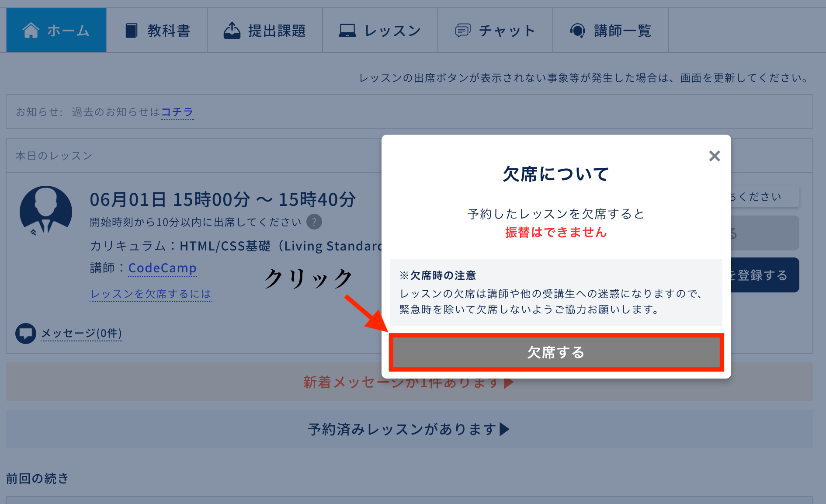Click the house icon in the ホーム tab
Screen dimensions: 826x504
[31, 31]
